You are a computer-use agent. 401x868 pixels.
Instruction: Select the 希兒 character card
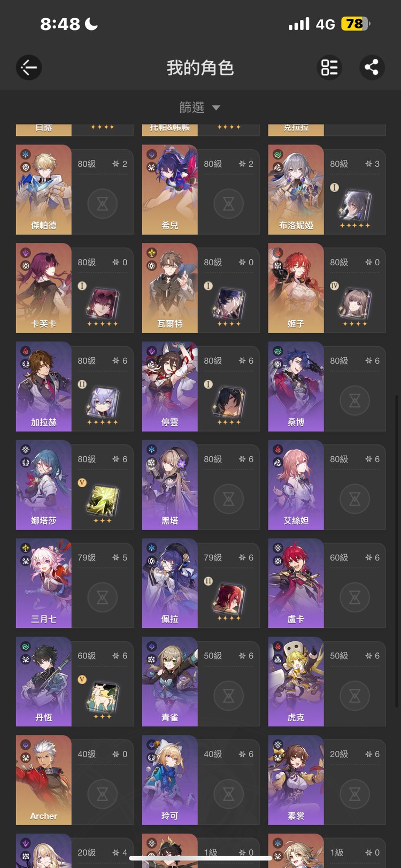(x=170, y=189)
